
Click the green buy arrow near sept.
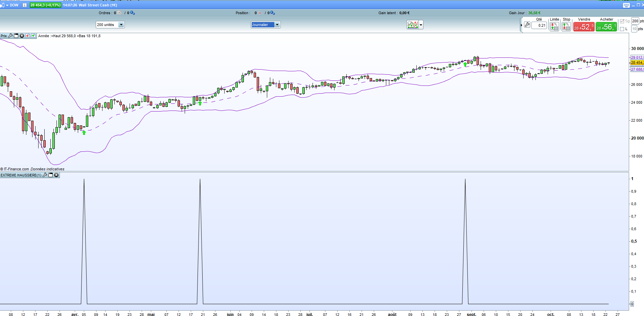465,64
